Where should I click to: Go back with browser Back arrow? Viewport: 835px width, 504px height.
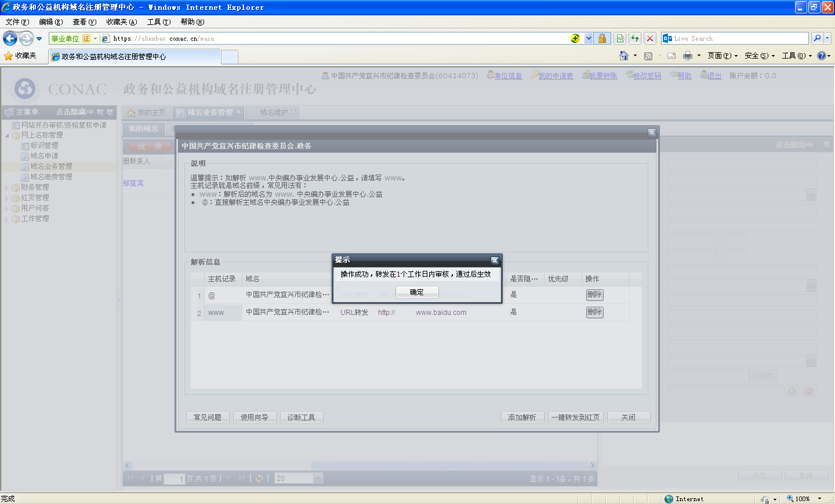point(10,38)
